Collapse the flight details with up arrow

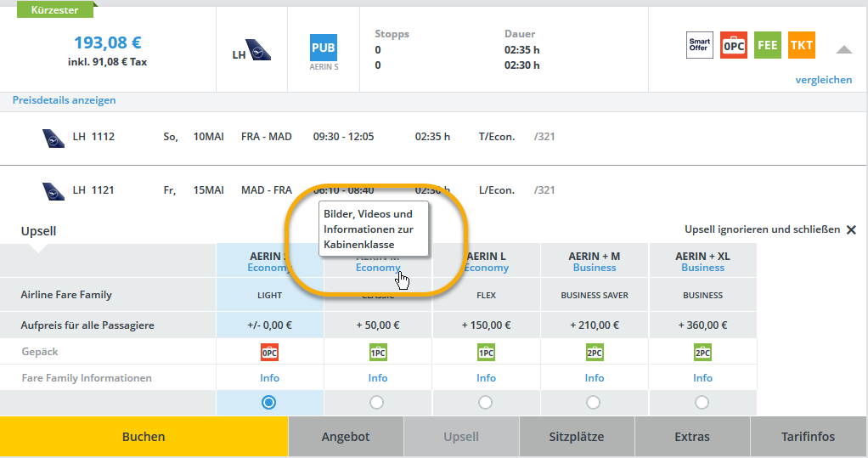pyautogui.click(x=843, y=50)
